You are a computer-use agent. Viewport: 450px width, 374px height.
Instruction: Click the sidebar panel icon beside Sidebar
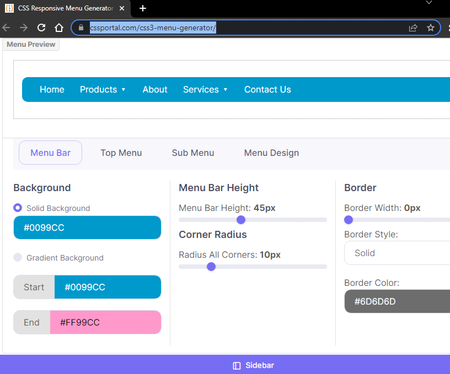pyautogui.click(x=237, y=366)
